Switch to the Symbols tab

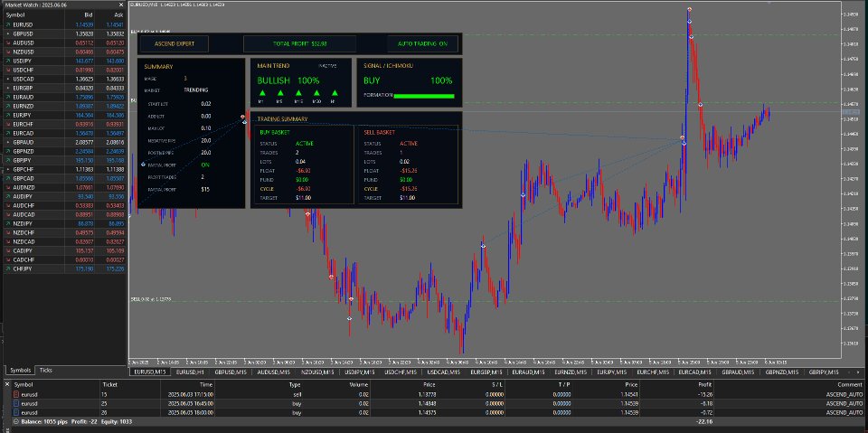coord(20,370)
